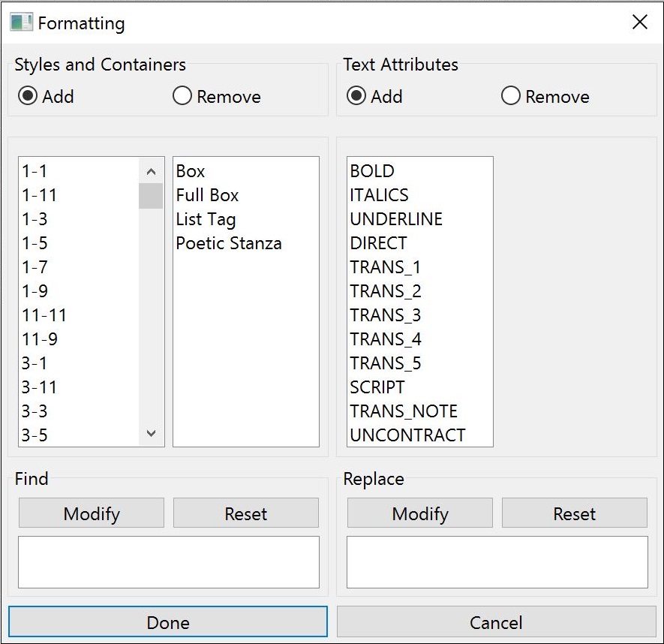Click the Formatting window title icon
The image size is (664, 644).
21,23
